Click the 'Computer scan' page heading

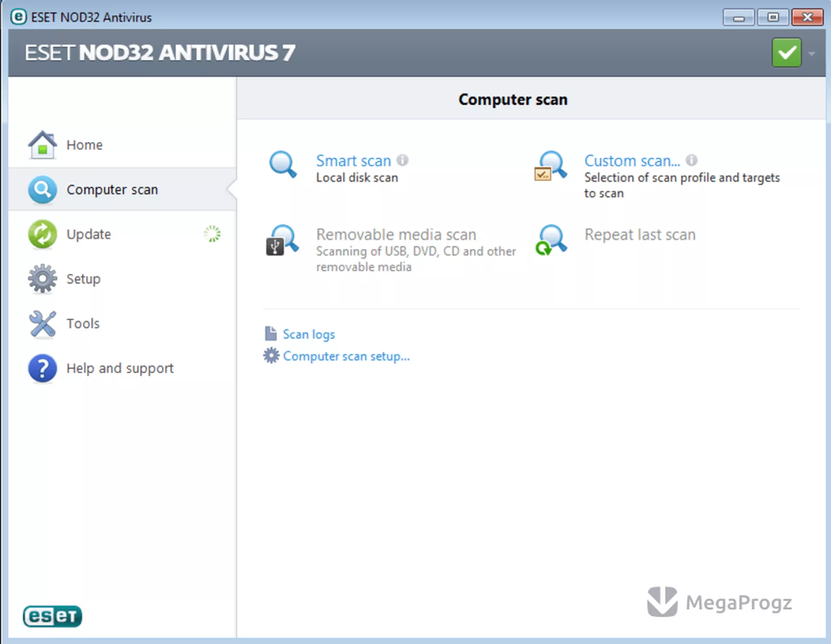pyautogui.click(x=513, y=99)
